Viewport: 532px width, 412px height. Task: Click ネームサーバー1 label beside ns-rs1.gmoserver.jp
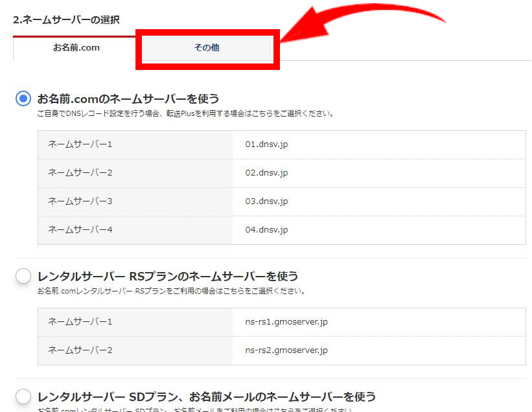click(80, 322)
